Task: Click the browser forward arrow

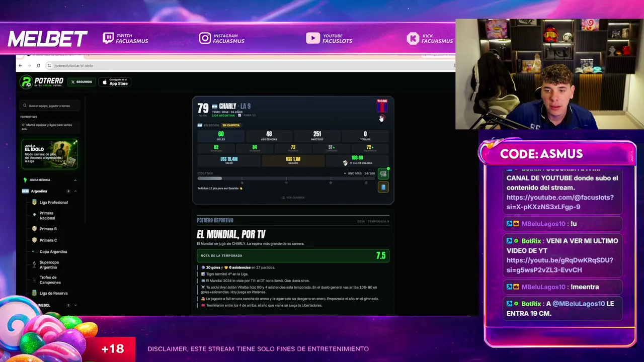Action: tap(29, 66)
